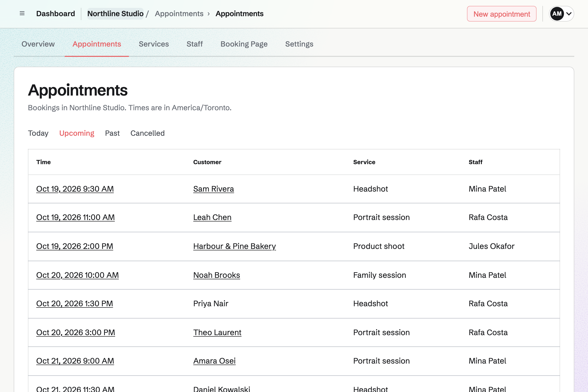588x392 pixels.
Task: Show Cancelled appointments
Action: pos(147,133)
